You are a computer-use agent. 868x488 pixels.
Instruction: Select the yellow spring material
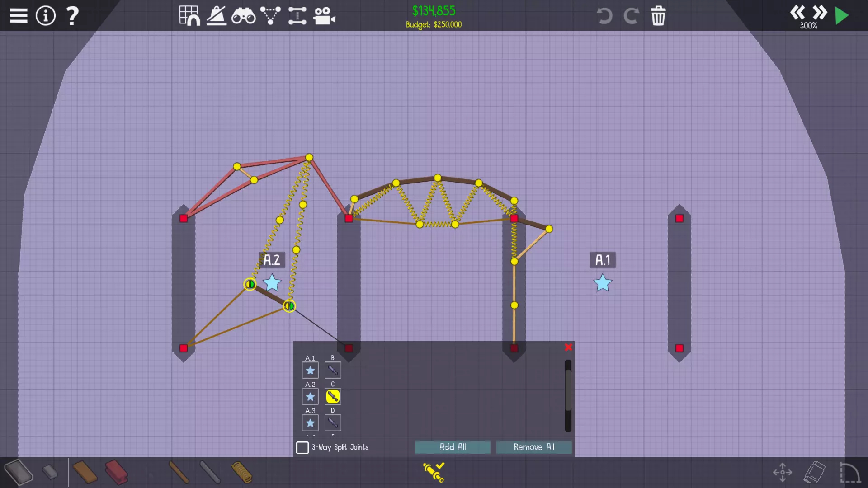242,472
